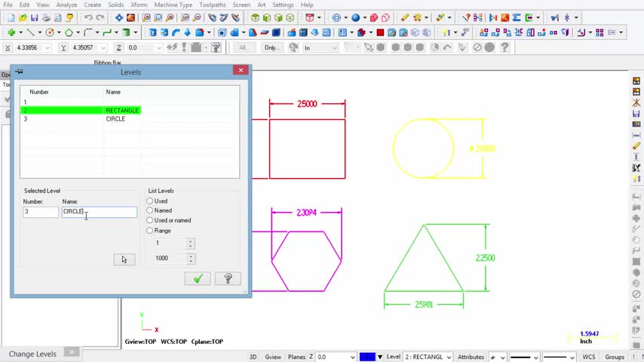The image size is (644, 362).
Task: Open the line width dropdown
Action: pyautogui.click(x=572, y=357)
